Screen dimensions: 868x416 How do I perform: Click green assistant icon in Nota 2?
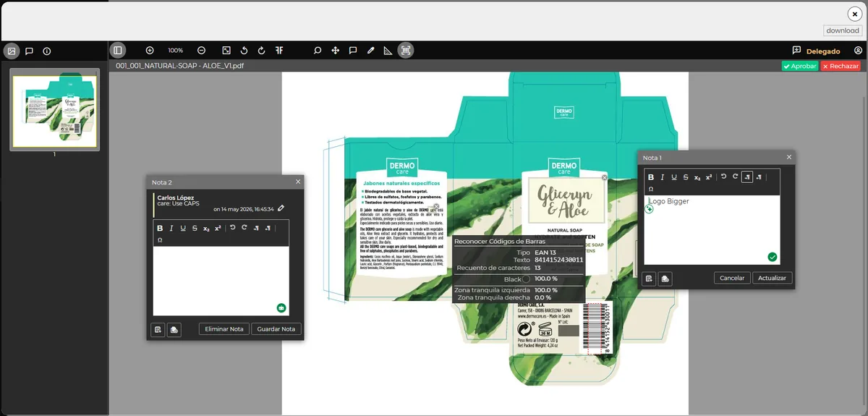(281, 308)
